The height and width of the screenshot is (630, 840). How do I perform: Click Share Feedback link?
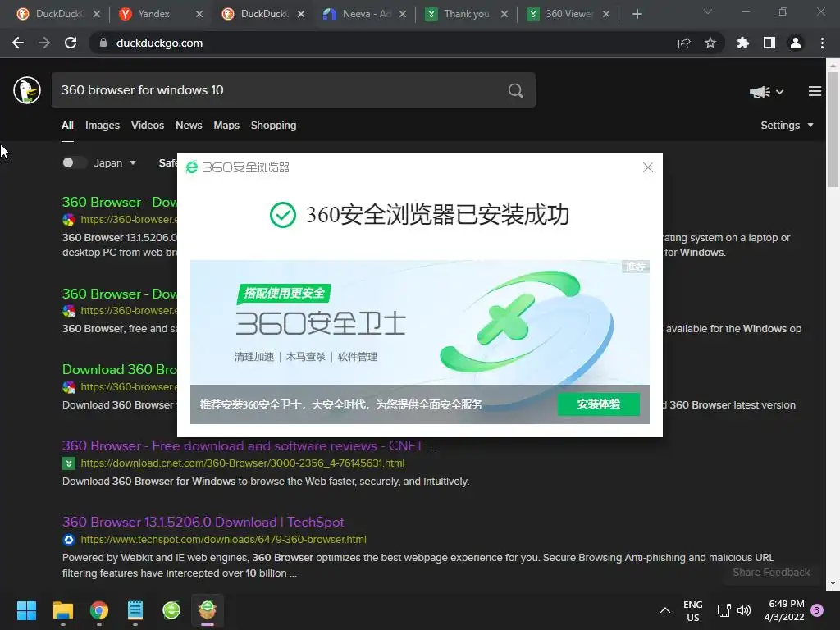771,572
